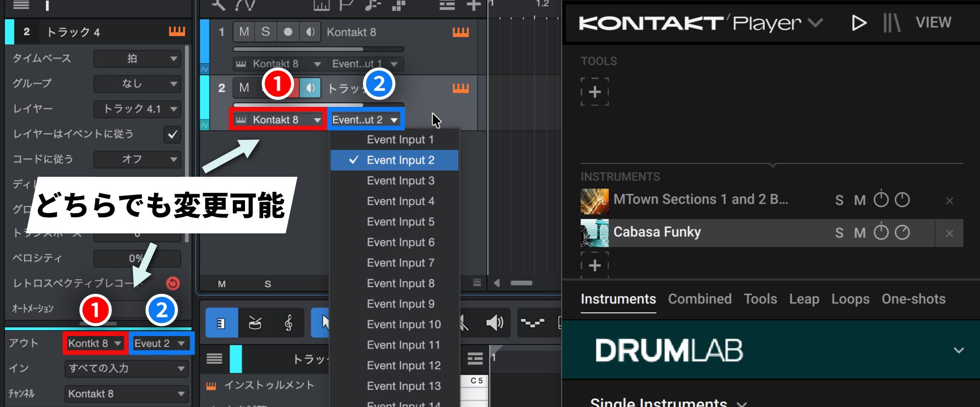This screenshot has width=980, height=407.
Task: Remove the Cabasa Funky instrument
Action: coord(949,233)
